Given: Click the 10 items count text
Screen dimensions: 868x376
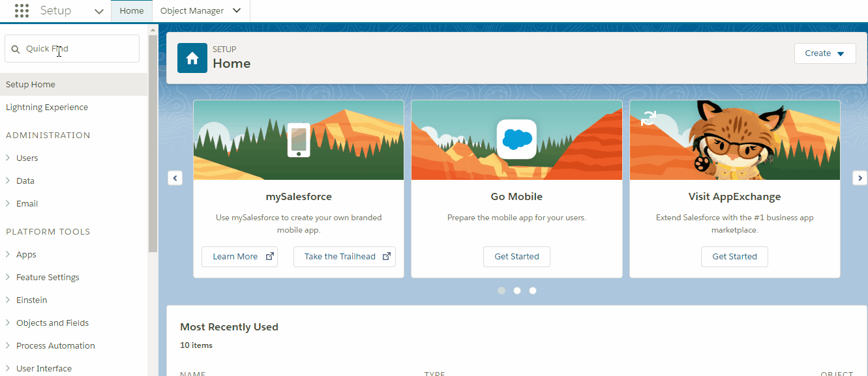Looking at the screenshot, I should pyautogui.click(x=196, y=345).
